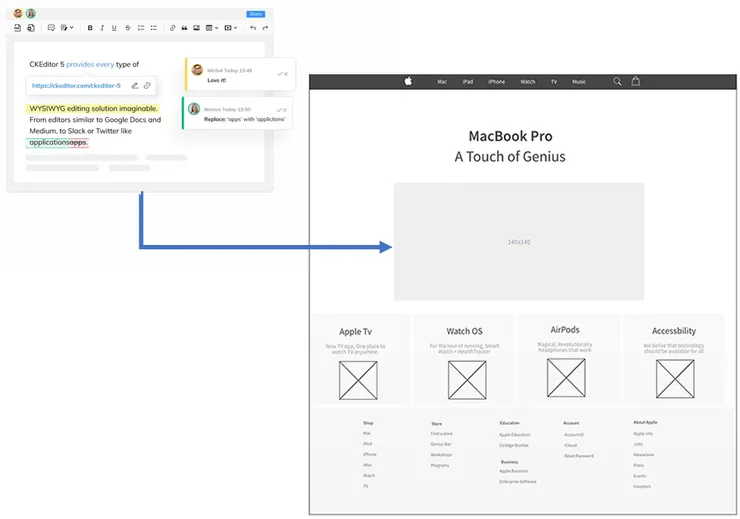
Task: Open the shopping bag icon
Action: tap(636, 81)
